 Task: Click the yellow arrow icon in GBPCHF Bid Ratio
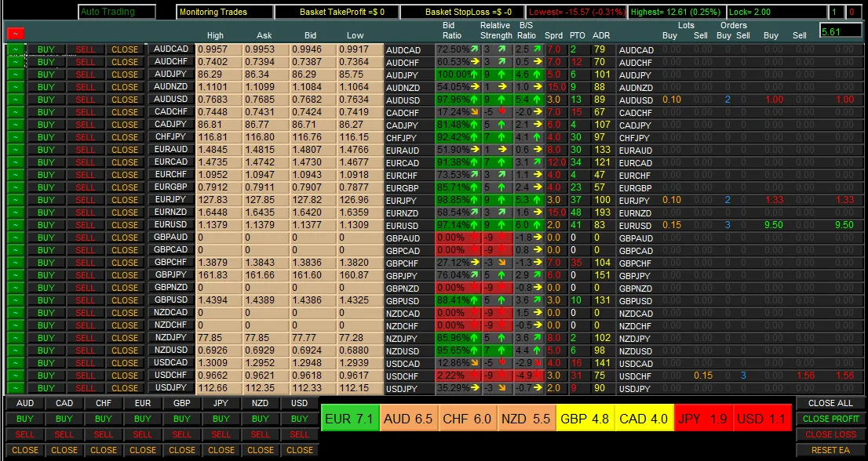[x=474, y=263]
